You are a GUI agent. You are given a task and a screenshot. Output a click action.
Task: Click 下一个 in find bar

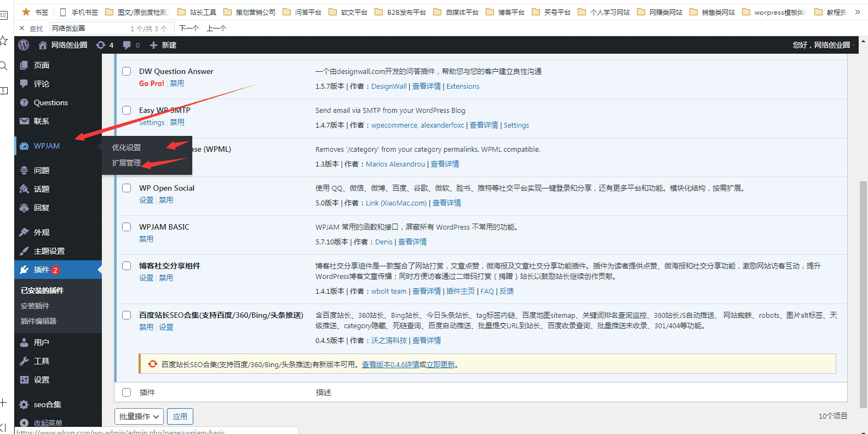pyautogui.click(x=189, y=28)
